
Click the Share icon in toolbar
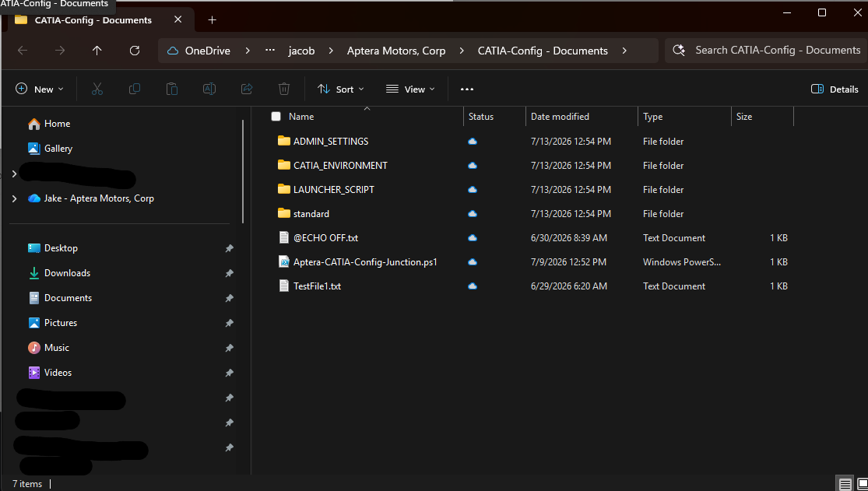[x=247, y=89]
